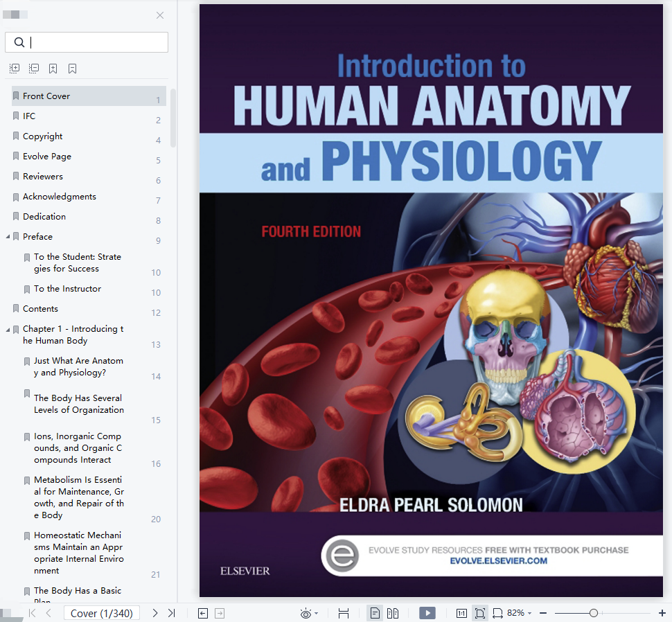Switch to two-page view
672x622 pixels.
click(393, 614)
